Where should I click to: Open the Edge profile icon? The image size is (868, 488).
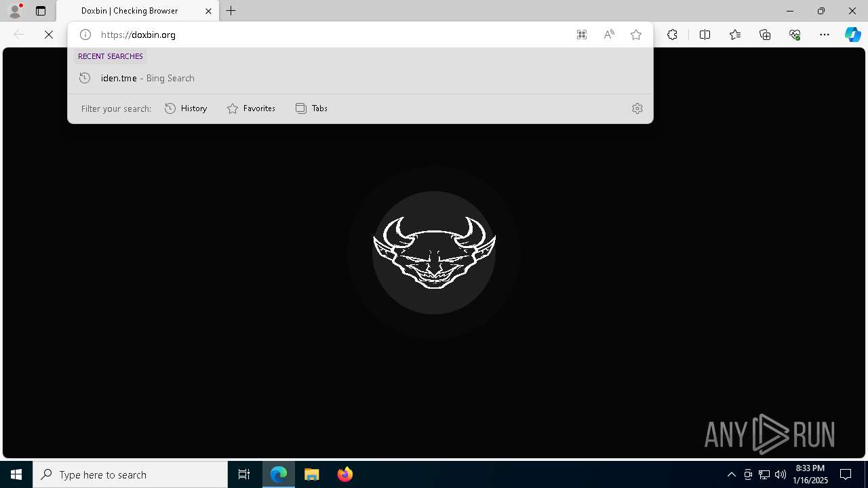(x=15, y=11)
